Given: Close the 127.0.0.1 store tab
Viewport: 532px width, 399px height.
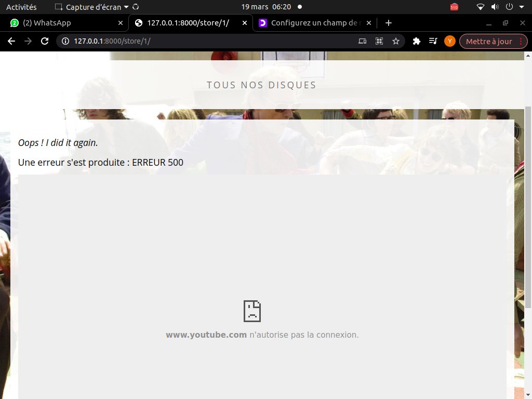Looking at the screenshot, I should point(245,23).
